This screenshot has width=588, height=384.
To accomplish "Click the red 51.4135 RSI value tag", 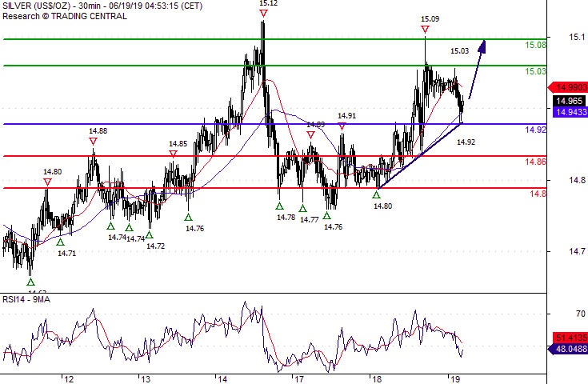I will (570, 338).
